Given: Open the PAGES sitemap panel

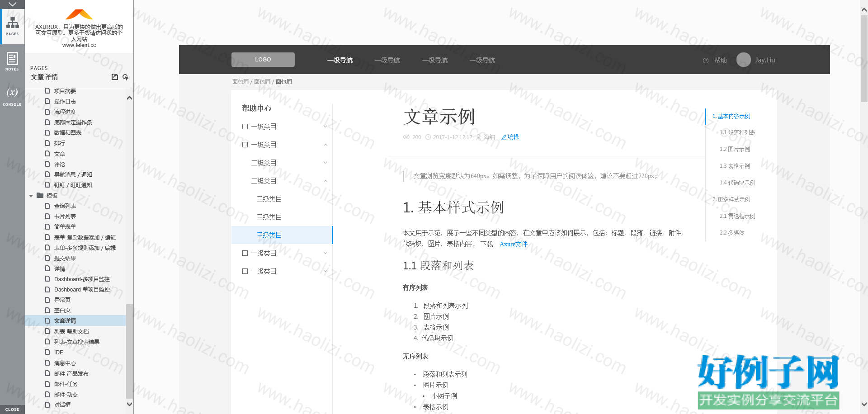Looking at the screenshot, I should pos(12,26).
